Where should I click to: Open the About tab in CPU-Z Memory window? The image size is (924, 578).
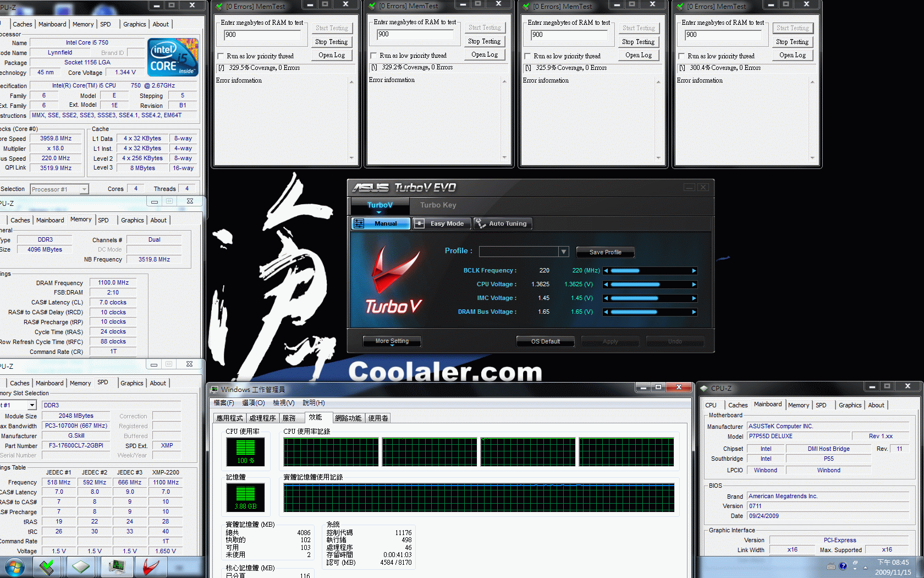pos(158,220)
